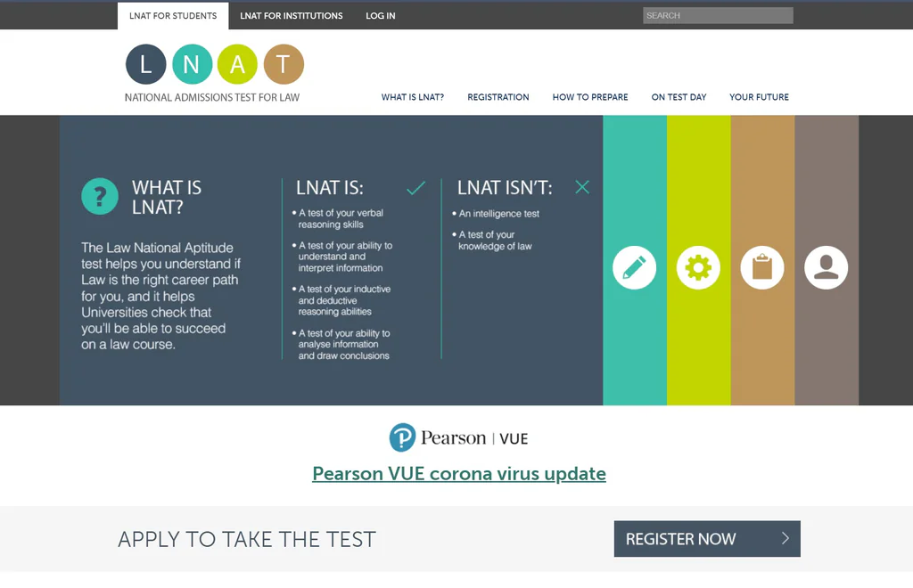This screenshot has height=588, width=913.
Task: Open the Log In page
Action: [381, 16]
